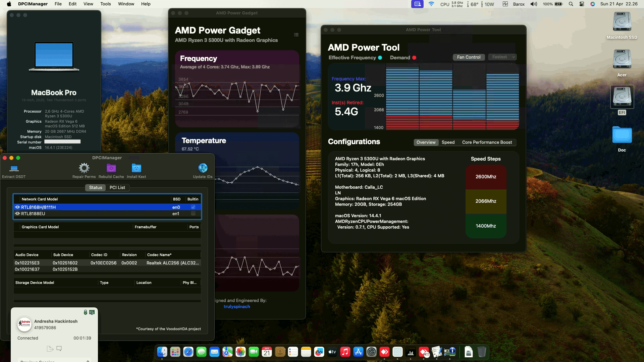The height and width of the screenshot is (362, 644).
Task: Expand the Previous Session section in AnyDesk
Action: 55,361
